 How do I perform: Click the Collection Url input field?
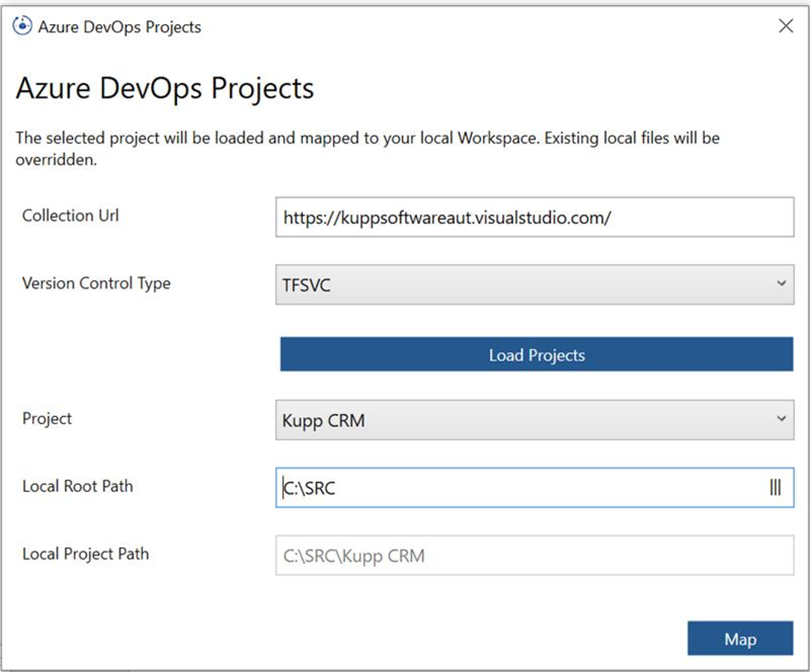(535, 217)
